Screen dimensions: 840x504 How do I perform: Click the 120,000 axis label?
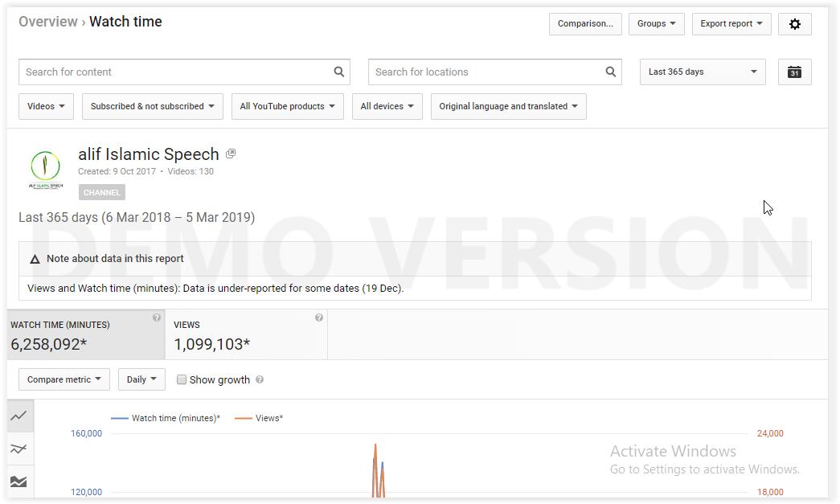point(86,492)
